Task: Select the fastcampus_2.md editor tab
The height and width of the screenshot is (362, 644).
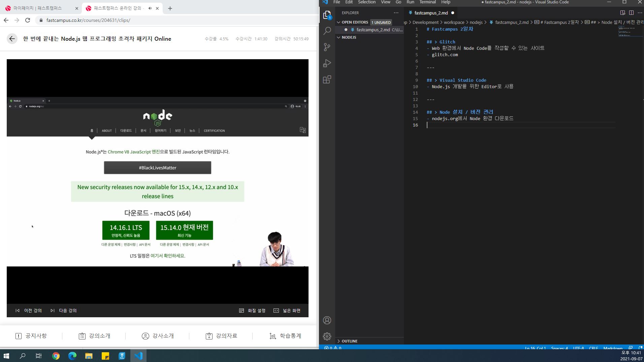Action: point(431,13)
